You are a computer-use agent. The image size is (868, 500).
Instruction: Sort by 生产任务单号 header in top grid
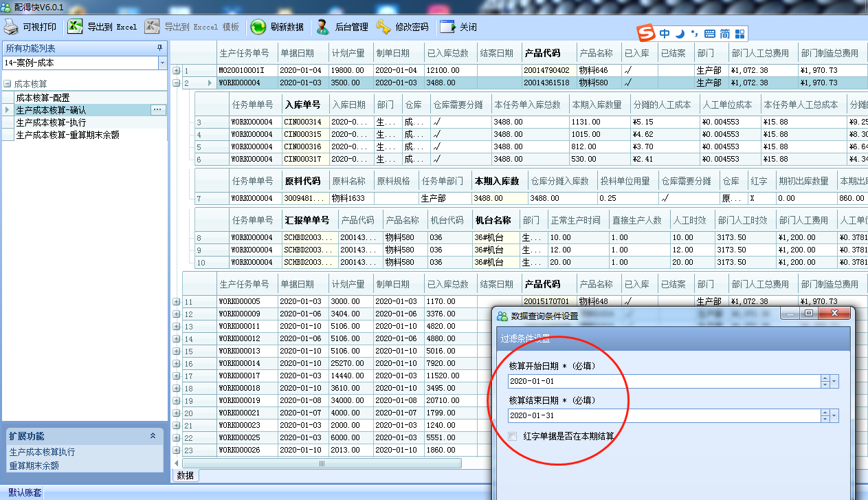click(x=247, y=53)
